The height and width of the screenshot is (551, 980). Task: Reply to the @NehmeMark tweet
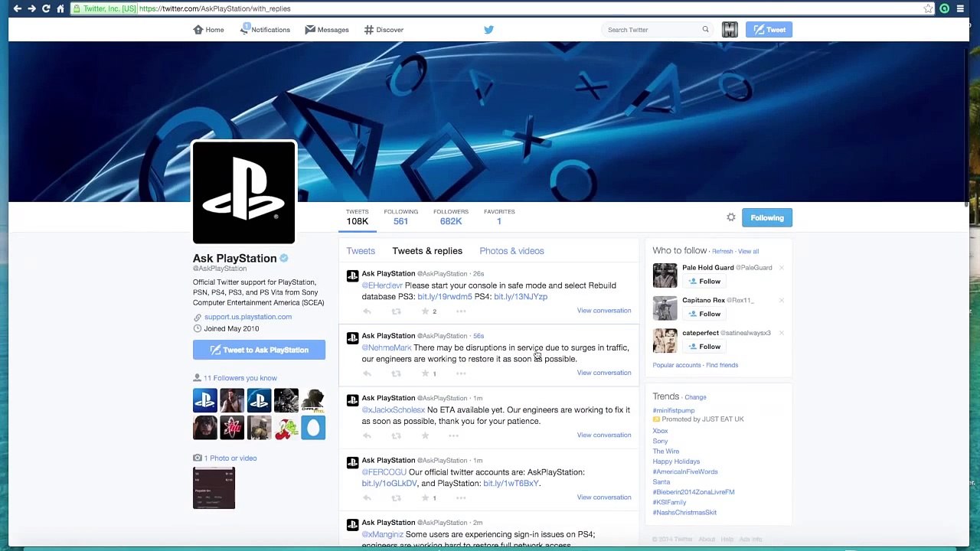coord(367,373)
